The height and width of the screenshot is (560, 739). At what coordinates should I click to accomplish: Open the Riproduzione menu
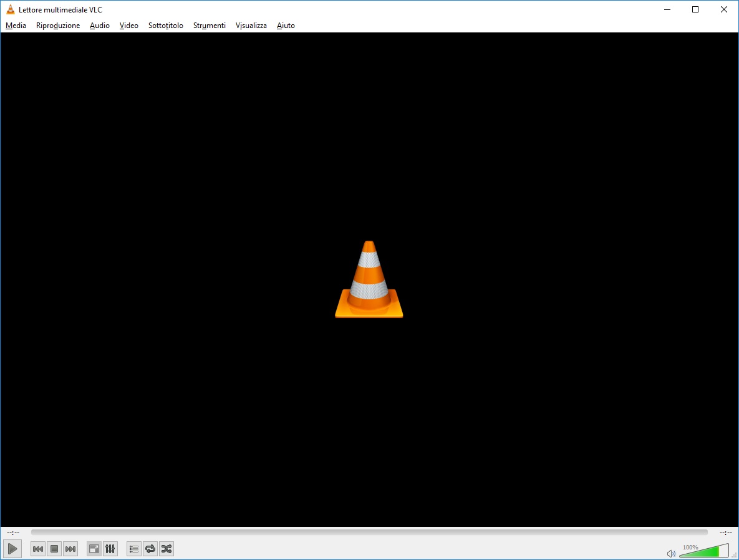point(58,26)
